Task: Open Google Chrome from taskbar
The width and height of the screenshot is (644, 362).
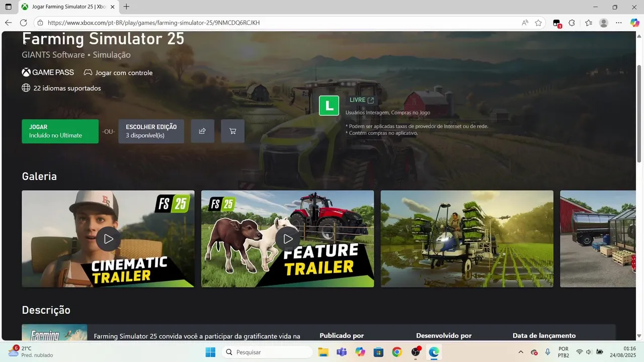Action: [397, 352]
